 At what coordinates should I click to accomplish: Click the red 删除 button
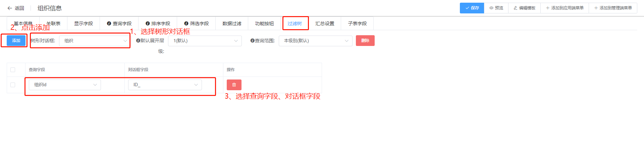pos(365,41)
